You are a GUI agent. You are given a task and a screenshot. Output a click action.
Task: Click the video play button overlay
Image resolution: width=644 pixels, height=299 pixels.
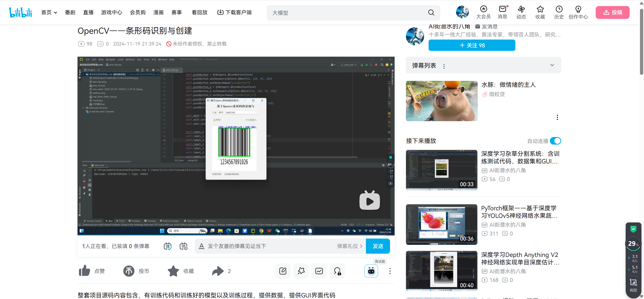point(369,201)
